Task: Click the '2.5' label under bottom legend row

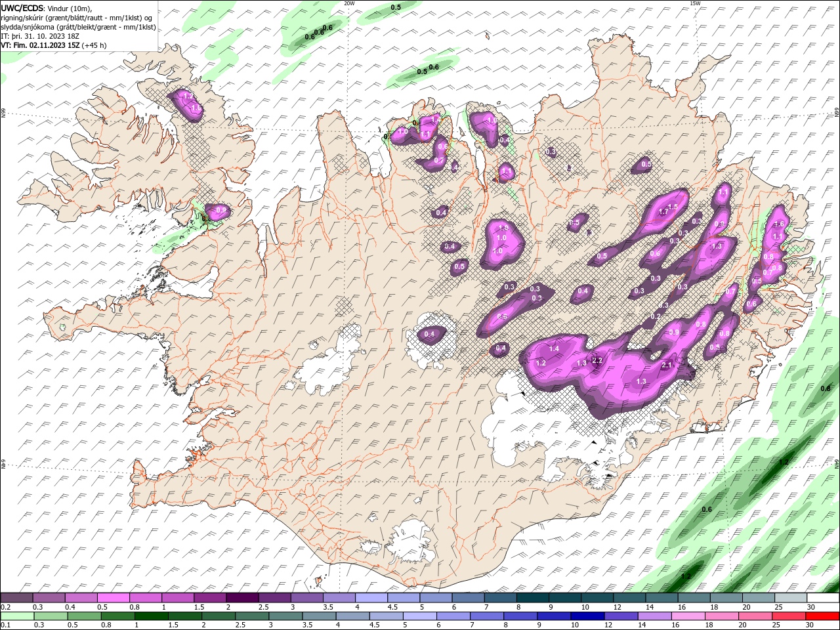Action: click(240, 625)
